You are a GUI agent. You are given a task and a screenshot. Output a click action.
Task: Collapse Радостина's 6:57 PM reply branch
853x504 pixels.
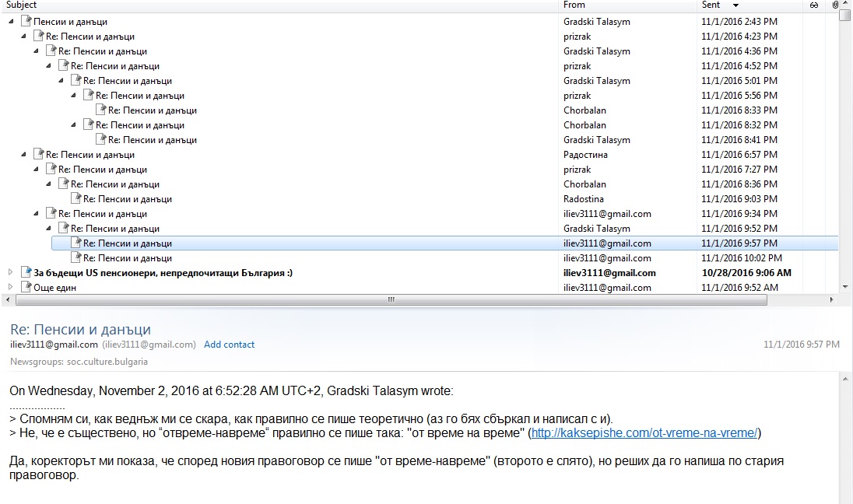click(23, 154)
